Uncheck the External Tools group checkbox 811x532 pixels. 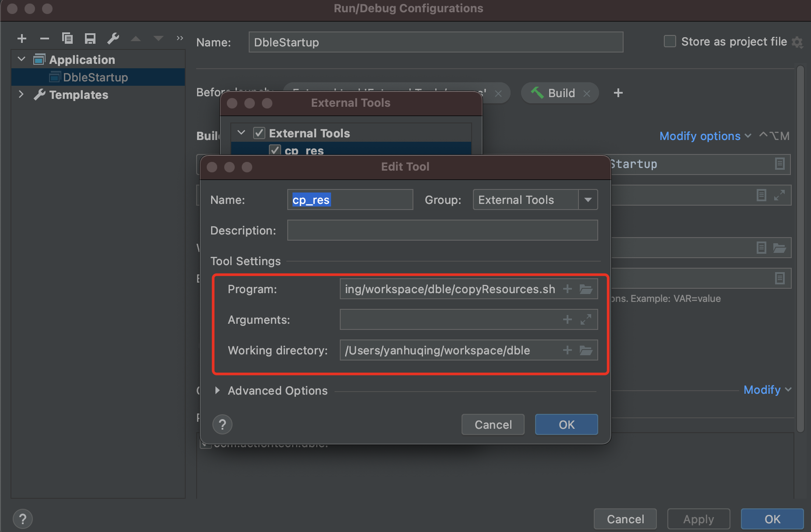tap(259, 133)
